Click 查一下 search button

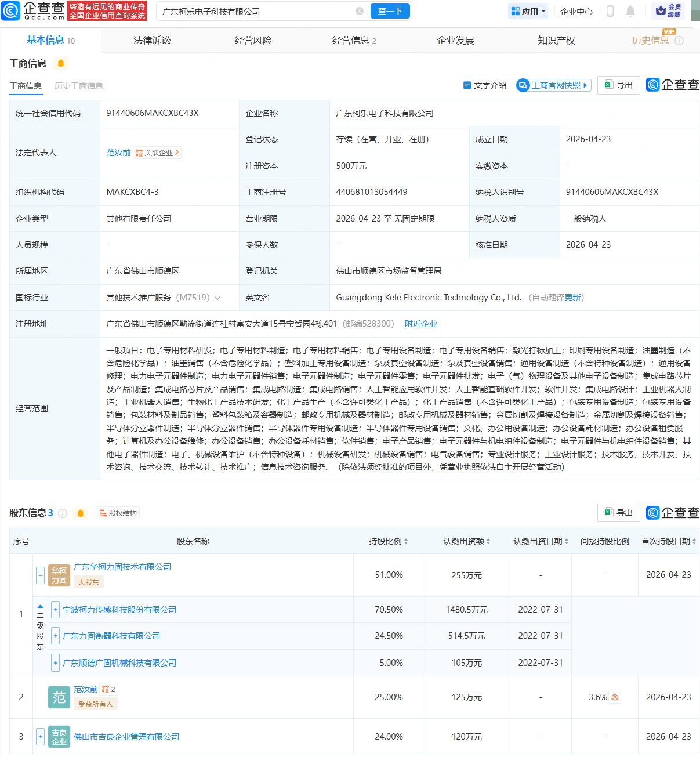[390, 11]
